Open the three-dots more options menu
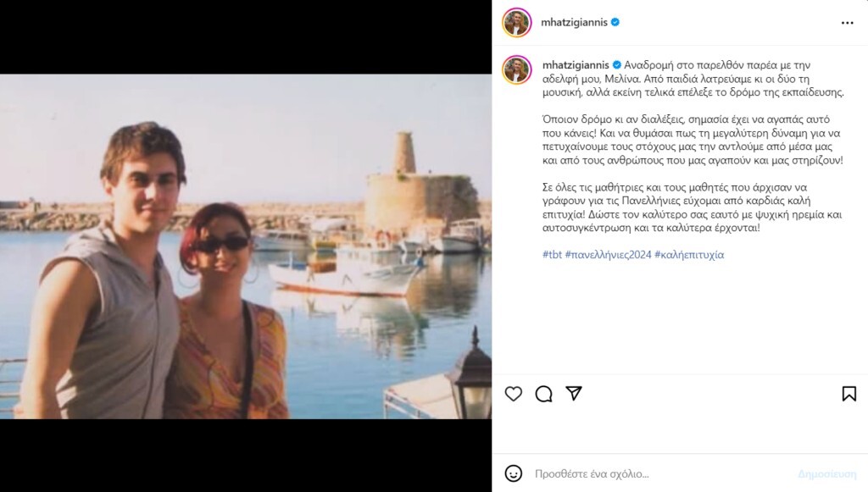 coord(848,23)
